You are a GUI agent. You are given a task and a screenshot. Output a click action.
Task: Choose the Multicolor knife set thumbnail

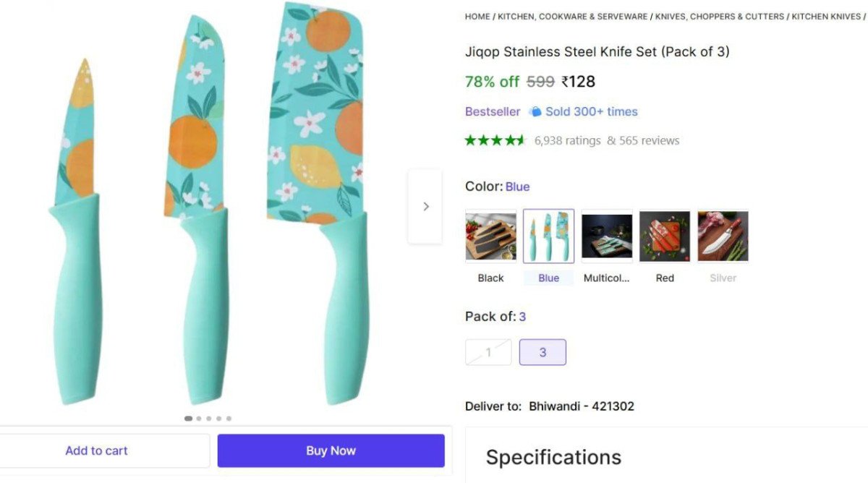[x=607, y=236]
